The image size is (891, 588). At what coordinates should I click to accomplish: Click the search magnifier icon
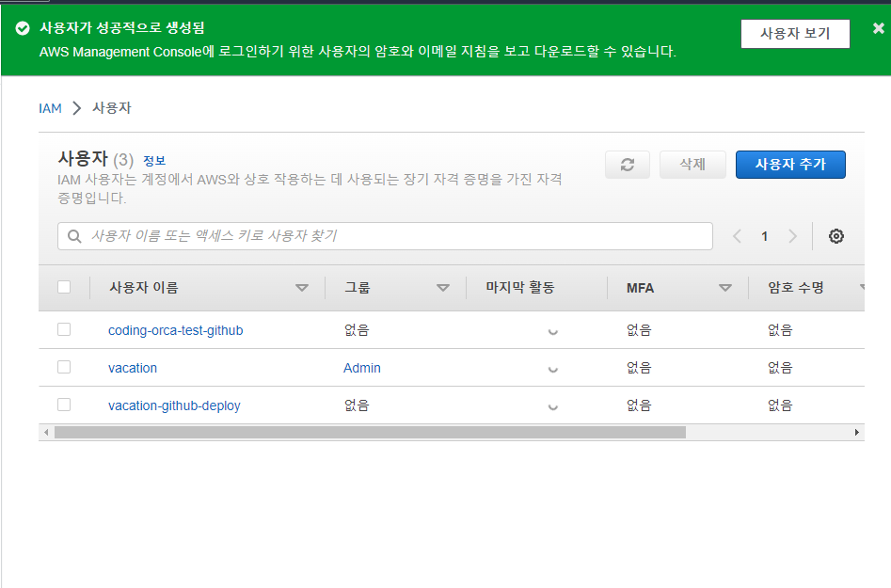pyautogui.click(x=74, y=236)
